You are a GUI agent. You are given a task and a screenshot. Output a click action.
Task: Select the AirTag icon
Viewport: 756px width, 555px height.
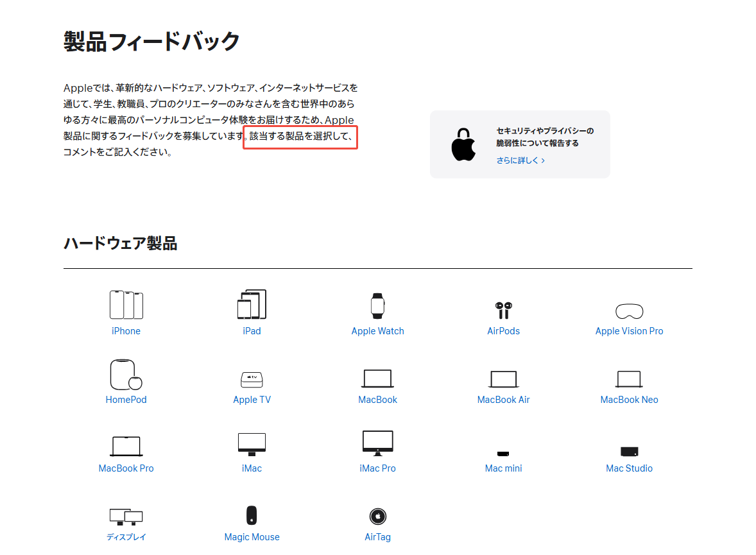click(377, 517)
